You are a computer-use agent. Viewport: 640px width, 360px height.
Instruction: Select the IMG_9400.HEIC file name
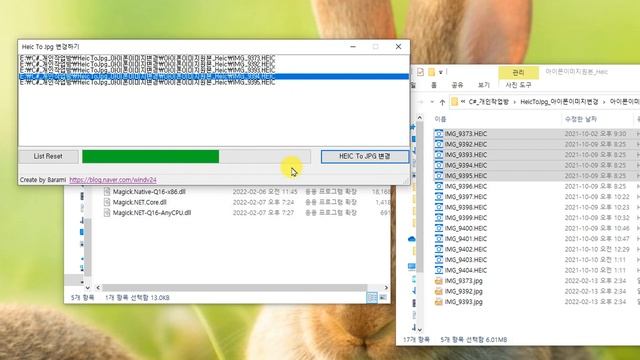tap(466, 229)
